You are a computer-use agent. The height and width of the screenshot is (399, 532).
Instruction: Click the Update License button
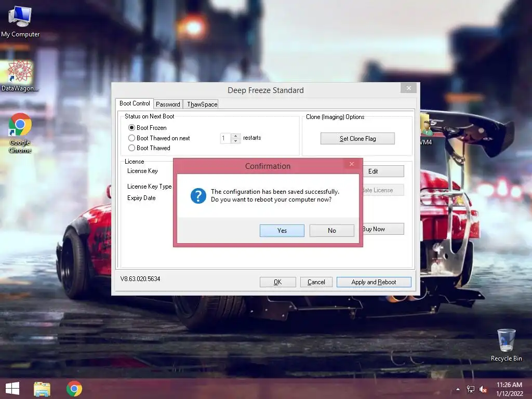(x=383, y=190)
